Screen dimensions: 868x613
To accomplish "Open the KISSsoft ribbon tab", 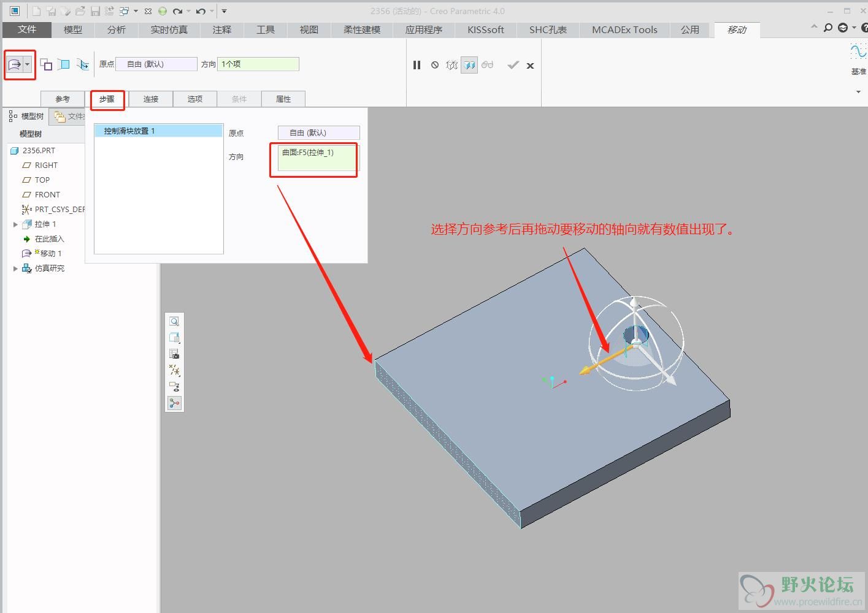I will point(486,29).
